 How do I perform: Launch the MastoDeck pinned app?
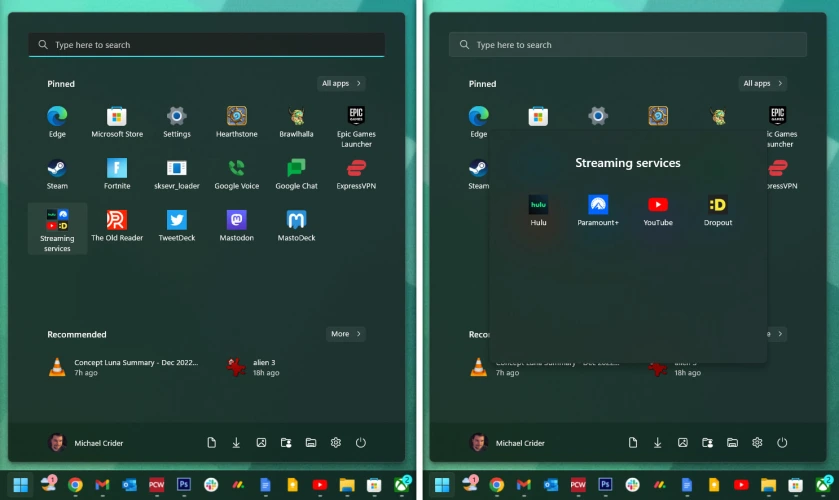tap(296, 225)
